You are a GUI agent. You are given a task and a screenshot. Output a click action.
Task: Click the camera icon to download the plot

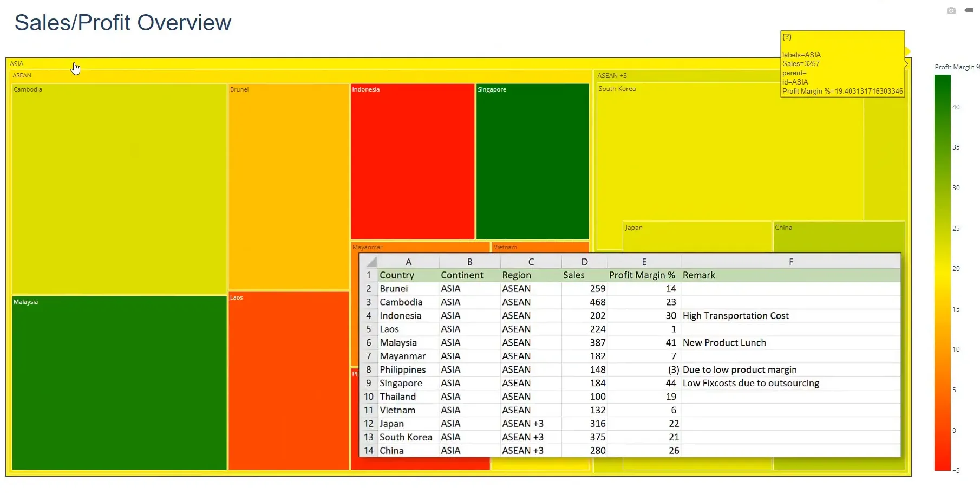click(951, 10)
